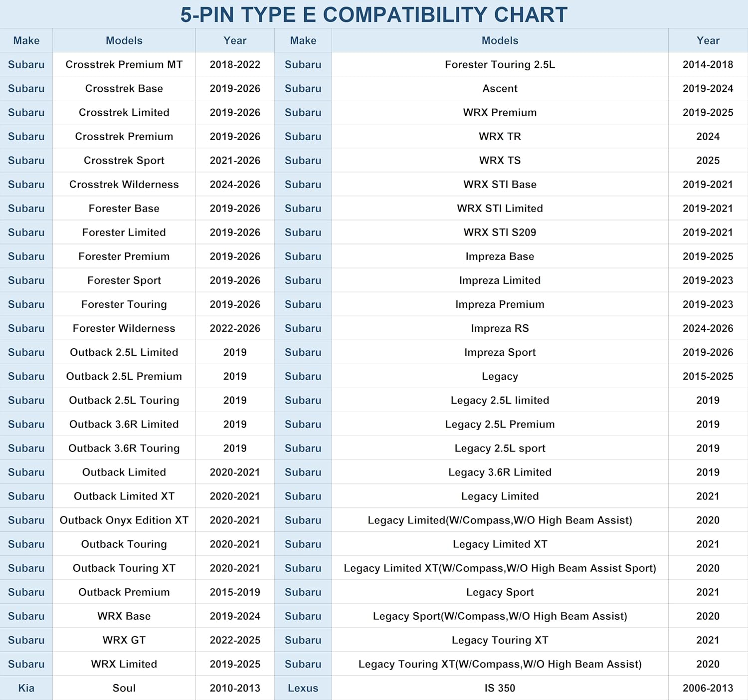Select the "2024" year for WRX TR
Image resolution: width=748 pixels, height=700 pixels.
click(708, 136)
